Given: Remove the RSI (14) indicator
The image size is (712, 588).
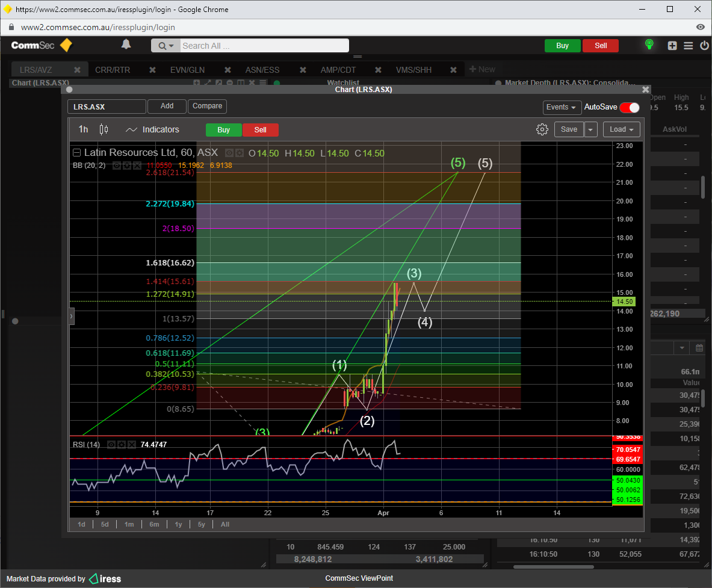Looking at the screenshot, I should pos(132,445).
